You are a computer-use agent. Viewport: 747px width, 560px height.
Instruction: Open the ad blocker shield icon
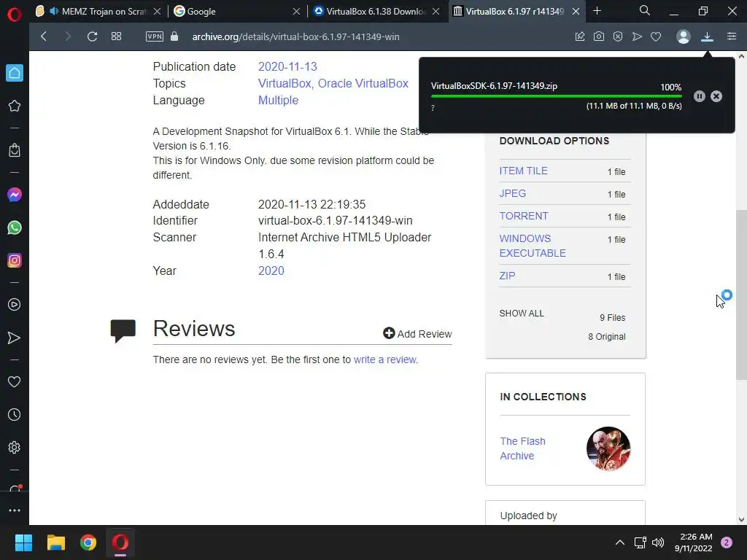tap(618, 36)
